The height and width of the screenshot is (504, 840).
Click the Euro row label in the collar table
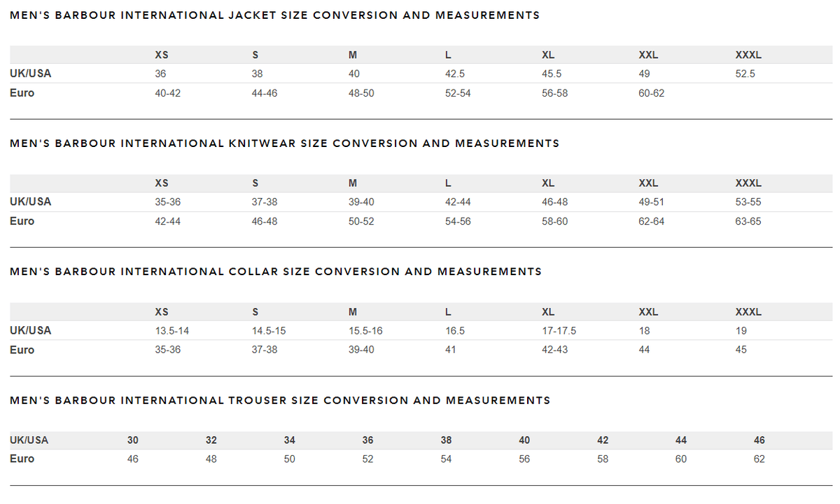pos(22,349)
